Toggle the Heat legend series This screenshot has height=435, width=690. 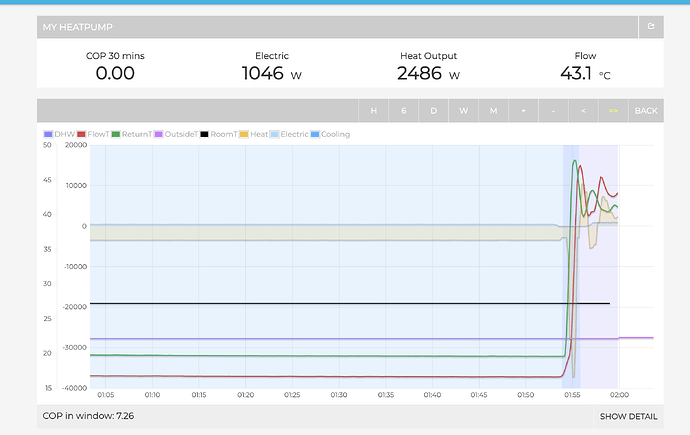pos(254,134)
